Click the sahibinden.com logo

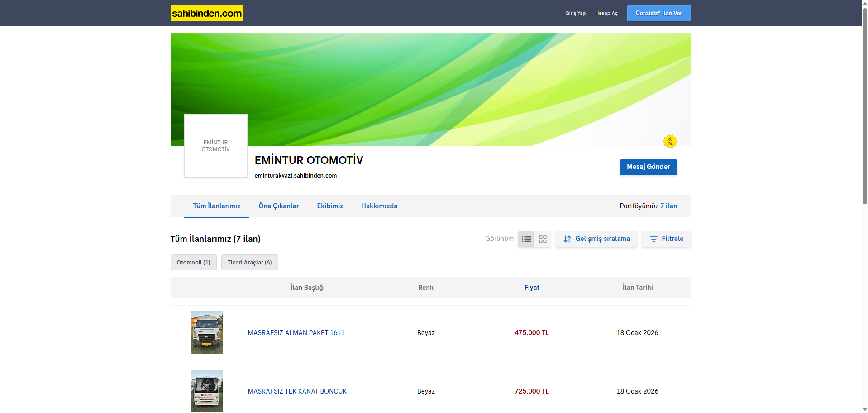[x=206, y=13]
